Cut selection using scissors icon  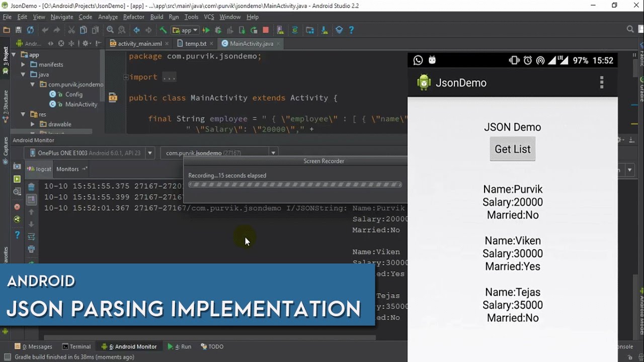71,30
